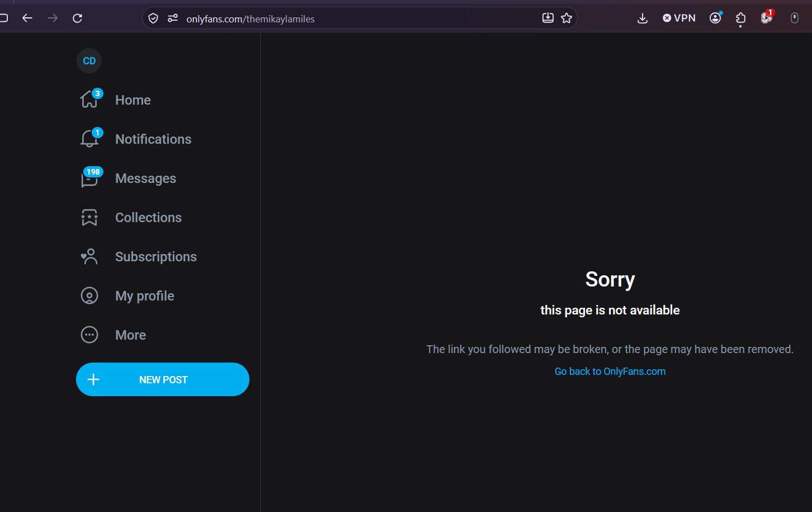
Task: Go back to the previous page
Action: [x=27, y=18]
